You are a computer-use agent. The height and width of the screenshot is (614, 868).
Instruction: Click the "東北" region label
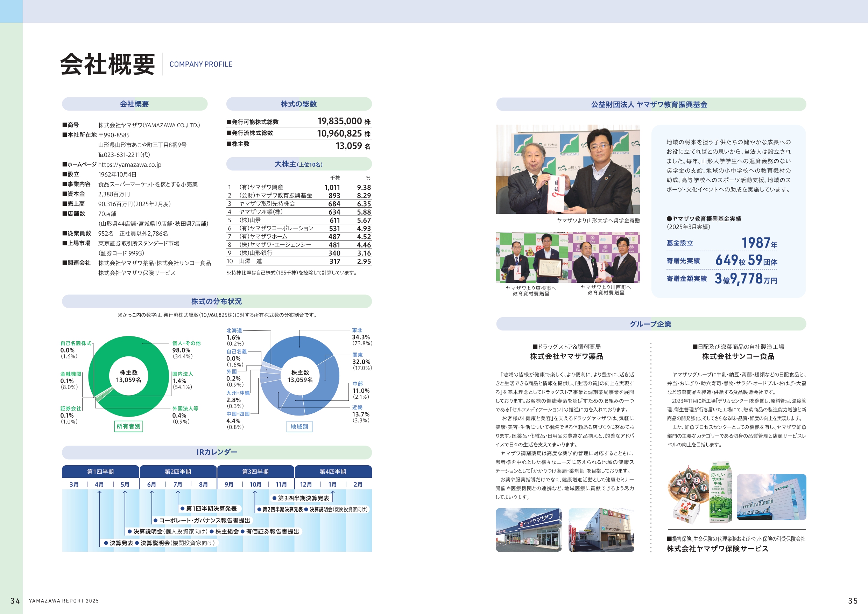coord(357,330)
